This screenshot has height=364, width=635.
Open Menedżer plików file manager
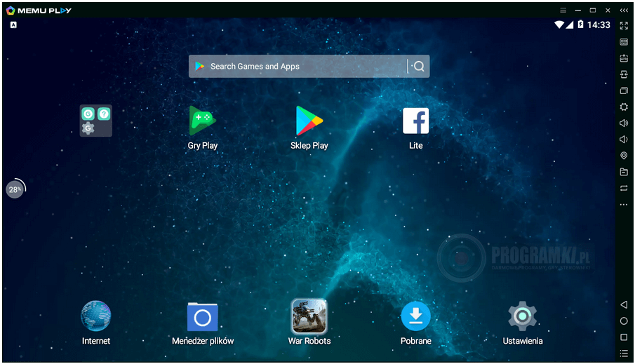click(x=203, y=317)
